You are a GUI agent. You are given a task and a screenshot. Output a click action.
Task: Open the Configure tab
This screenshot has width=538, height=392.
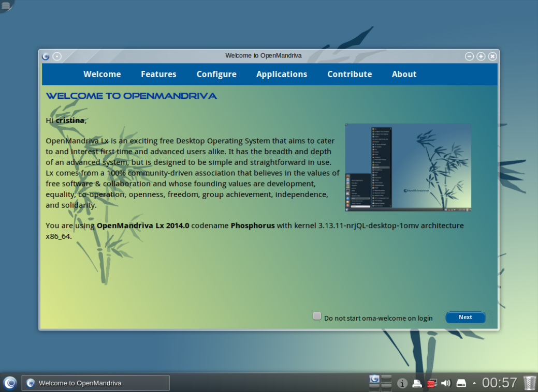click(216, 74)
